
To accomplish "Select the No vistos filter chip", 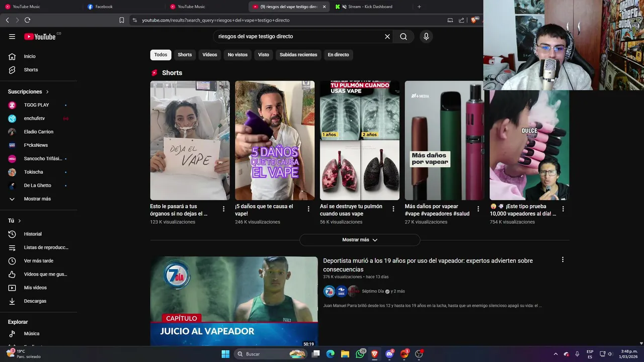I will tap(237, 55).
